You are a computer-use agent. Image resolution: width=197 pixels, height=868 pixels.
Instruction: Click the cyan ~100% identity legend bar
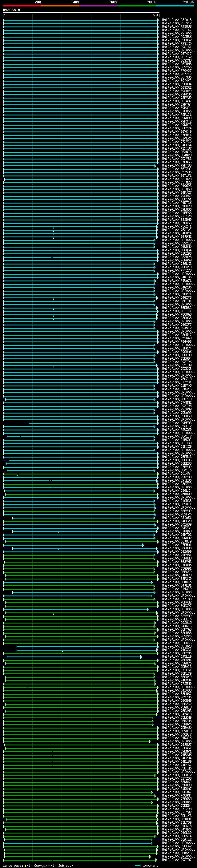pos(175,6)
